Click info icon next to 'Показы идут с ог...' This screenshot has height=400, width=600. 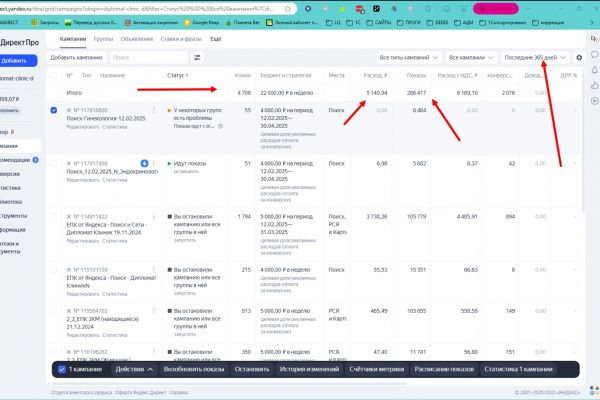[x=220, y=126]
